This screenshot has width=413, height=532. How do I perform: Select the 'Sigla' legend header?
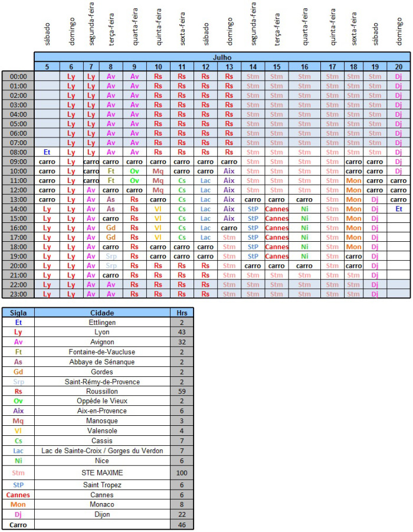(18, 313)
